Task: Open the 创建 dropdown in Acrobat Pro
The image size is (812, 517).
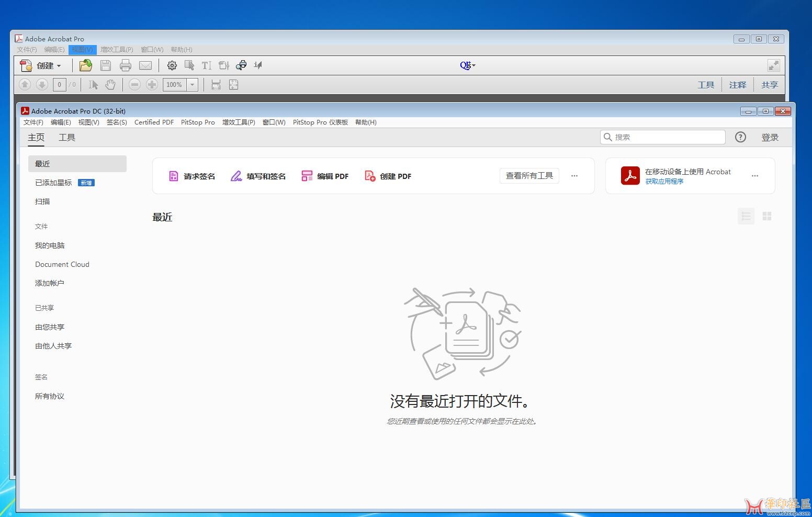Action: [42, 65]
